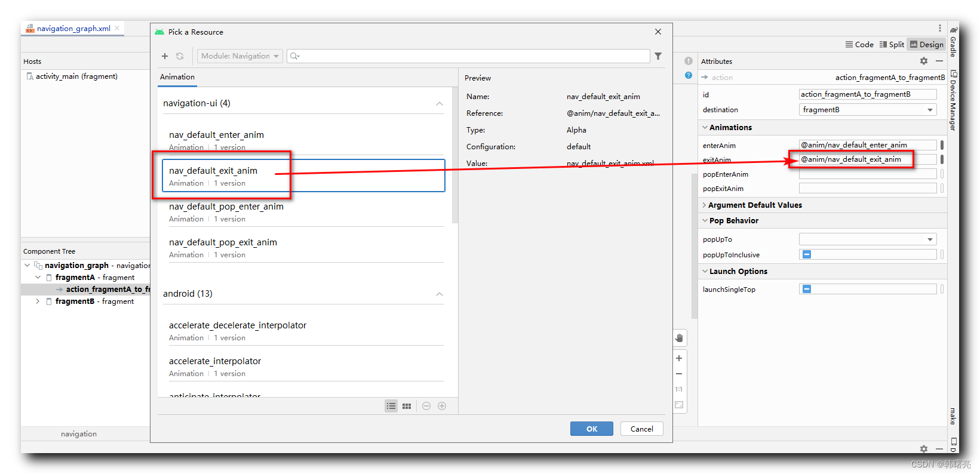Open Attributes panel settings gear
Image resolution: width=980 pixels, height=474 pixels.
924,61
